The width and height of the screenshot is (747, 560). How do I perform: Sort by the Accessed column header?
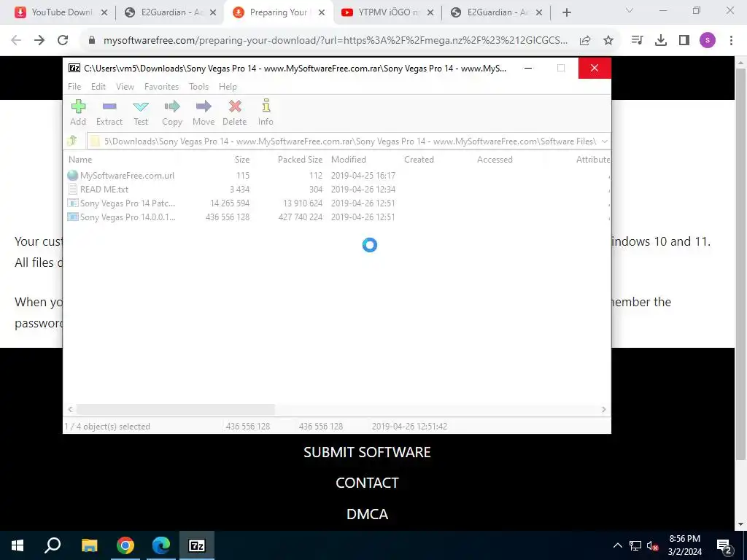click(x=495, y=160)
